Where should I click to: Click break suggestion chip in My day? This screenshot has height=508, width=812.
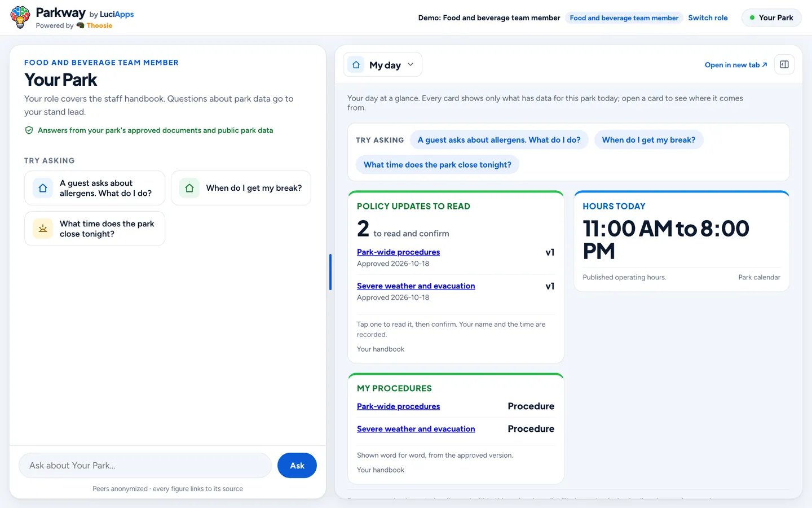click(648, 140)
